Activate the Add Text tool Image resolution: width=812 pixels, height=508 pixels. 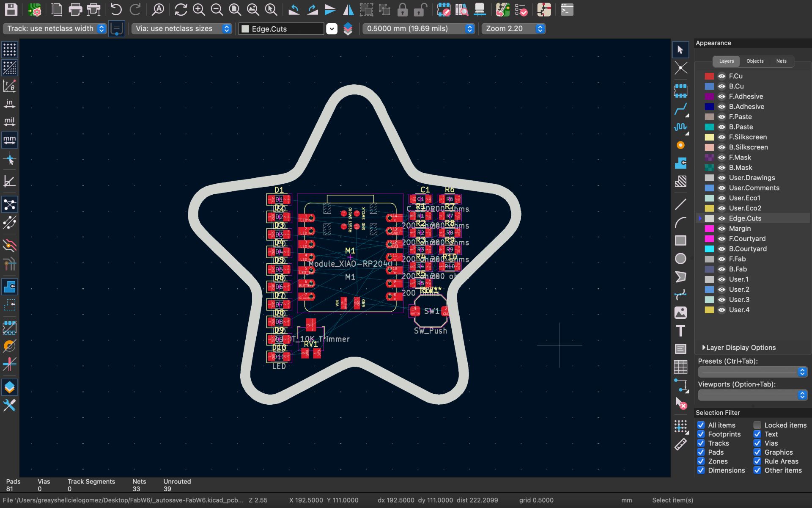[x=680, y=331]
